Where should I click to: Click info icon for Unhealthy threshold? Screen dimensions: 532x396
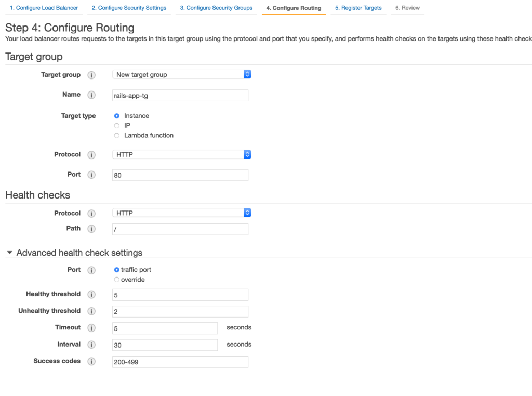point(91,311)
